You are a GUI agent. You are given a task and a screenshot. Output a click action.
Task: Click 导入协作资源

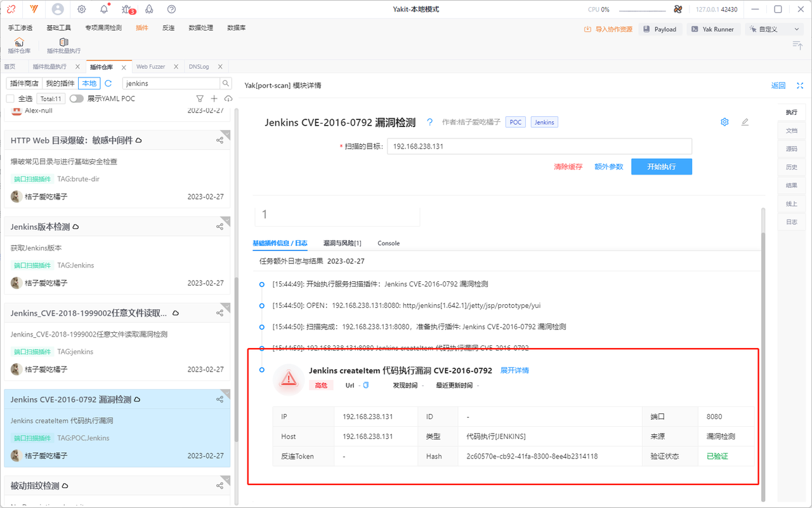(608, 29)
